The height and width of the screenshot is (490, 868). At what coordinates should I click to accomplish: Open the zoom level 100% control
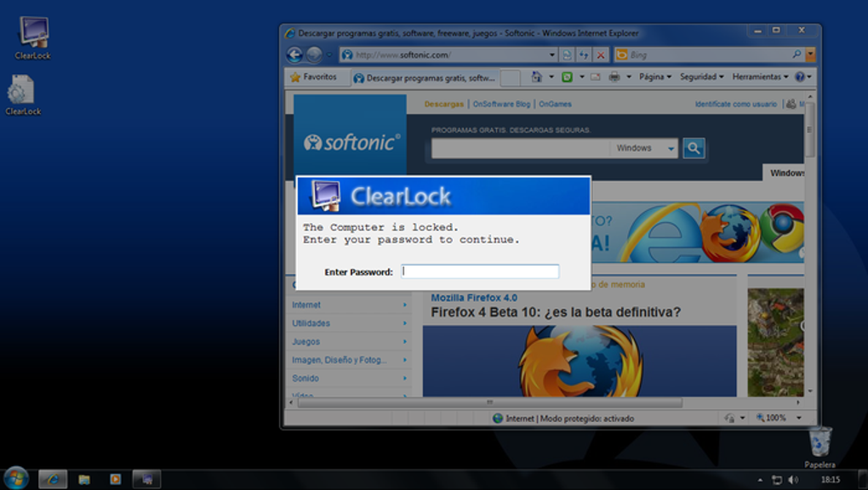(x=771, y=418)
